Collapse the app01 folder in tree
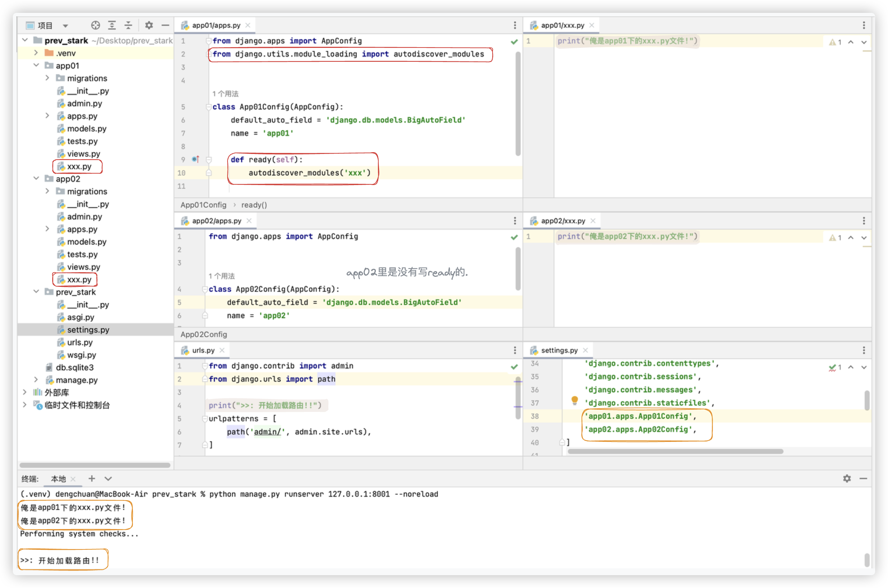This screenshot has height=588, width=888. tap(36, 65)
